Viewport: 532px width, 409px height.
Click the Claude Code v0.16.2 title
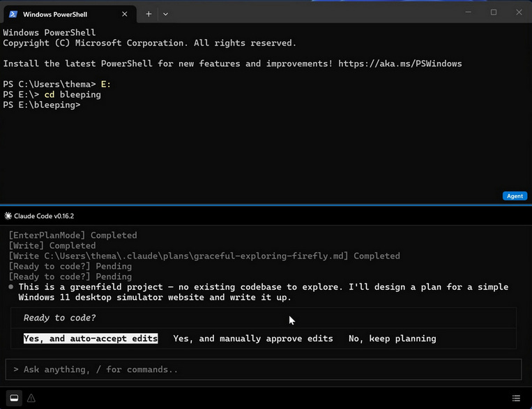click(x=44, y=216)
